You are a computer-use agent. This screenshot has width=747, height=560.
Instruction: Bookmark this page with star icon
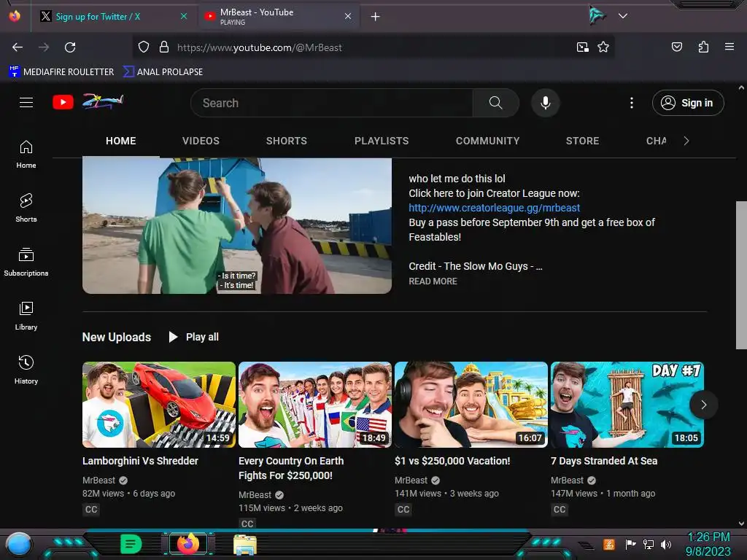(603, 47)
